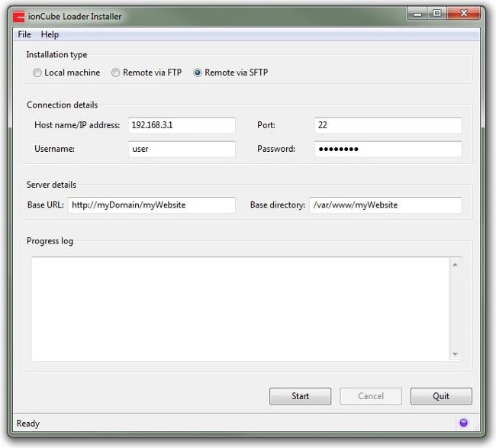The width and height of the screenshot is (496, 448).
Task: Maximize the ionCube Loader Installer window
Action: pyautogui.click(x=437, y=14)
